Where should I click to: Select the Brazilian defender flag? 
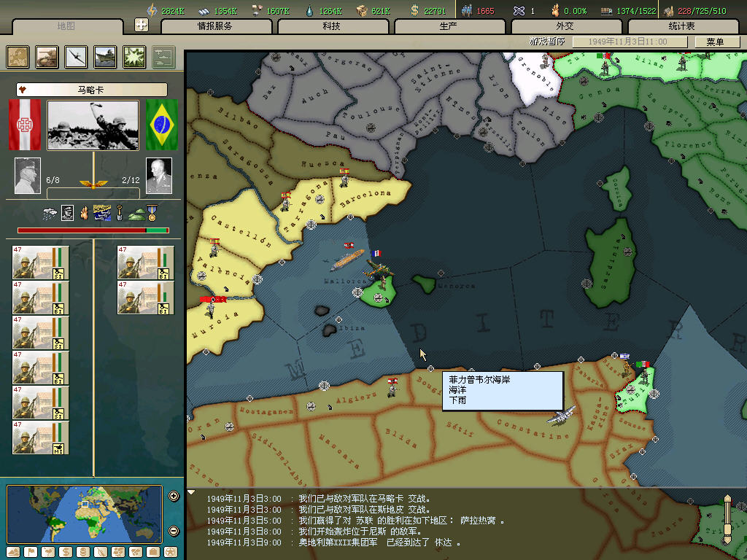point(162,124)
